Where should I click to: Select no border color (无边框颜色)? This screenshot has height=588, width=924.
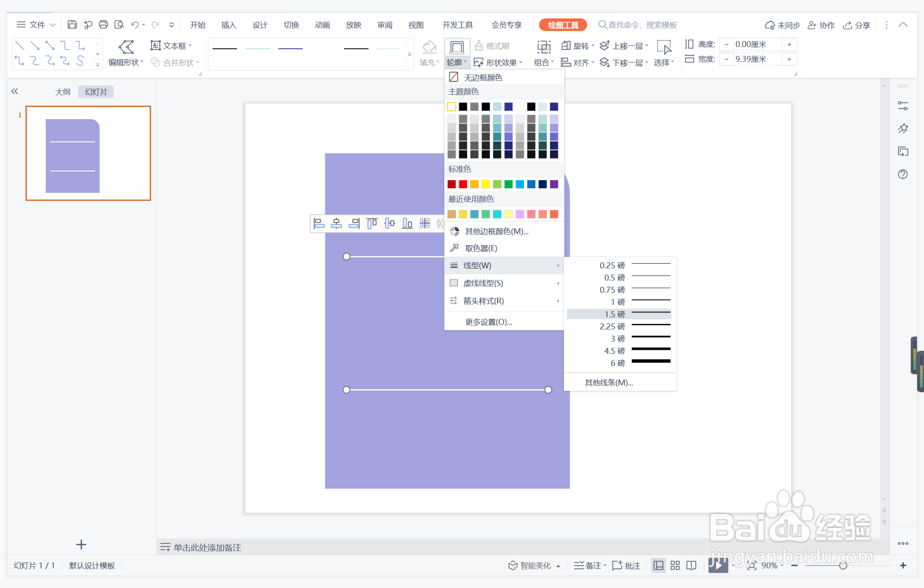click(x=482, y=77)
